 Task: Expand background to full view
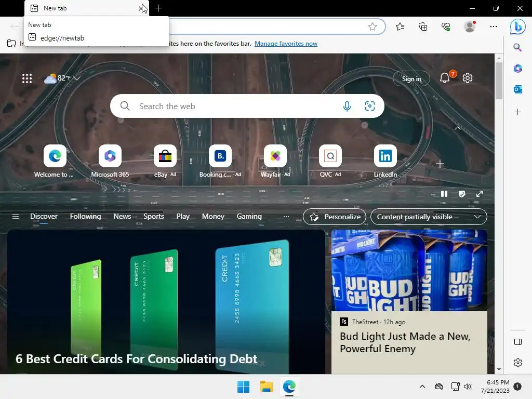480,194
